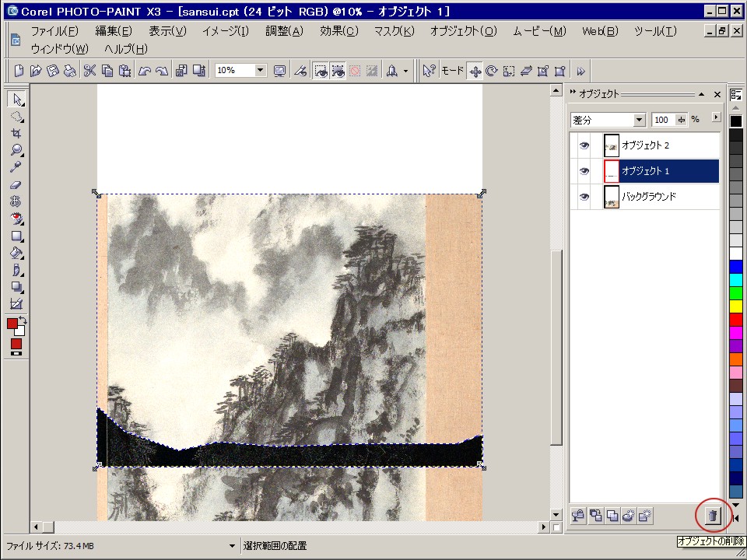Collapse the オブジェクト docker arrow

(x=701, y=94)
